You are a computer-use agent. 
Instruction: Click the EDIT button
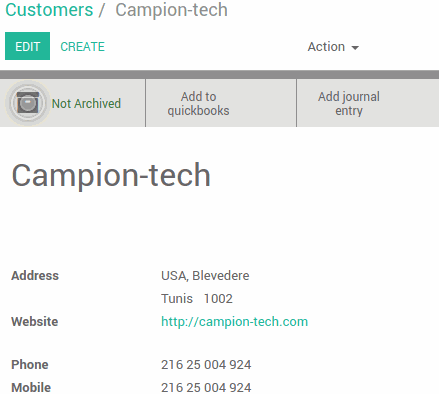pos(27,46)
